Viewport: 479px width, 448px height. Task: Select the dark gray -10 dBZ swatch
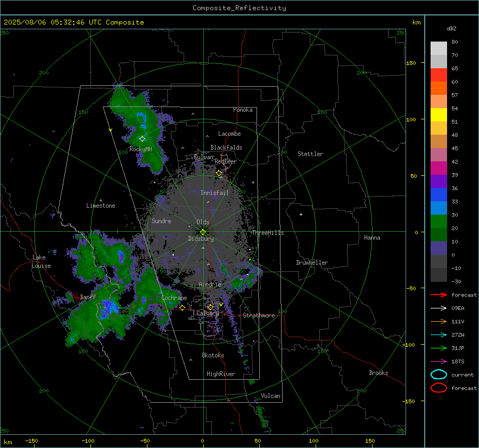coord(439,274)
